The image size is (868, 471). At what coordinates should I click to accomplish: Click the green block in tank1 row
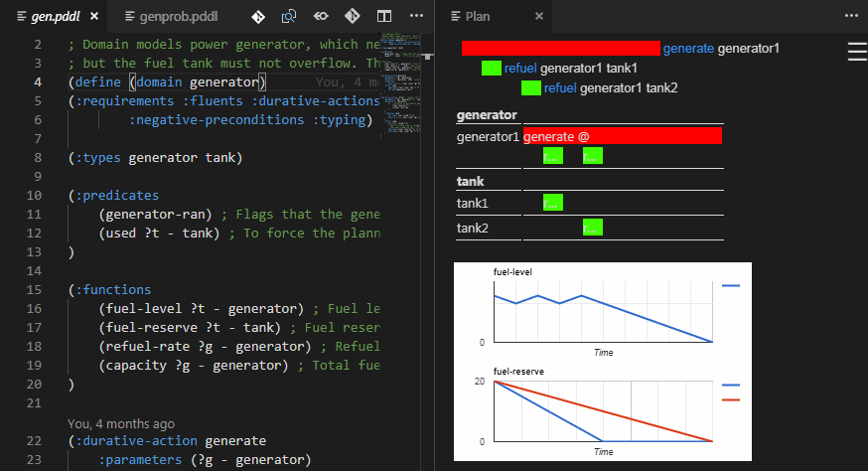tap(553, 203)
